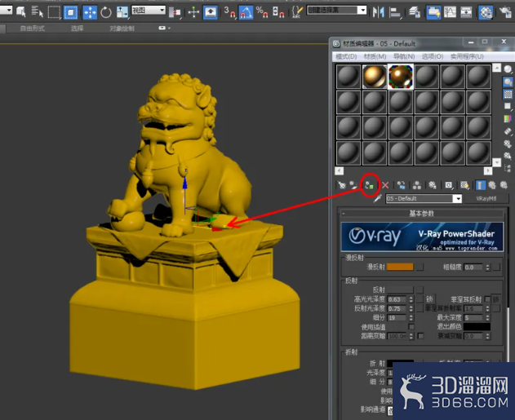This screenshot has height=420, width=515.
Task: Open the 选项(O) menu
Action: (433, 56)
